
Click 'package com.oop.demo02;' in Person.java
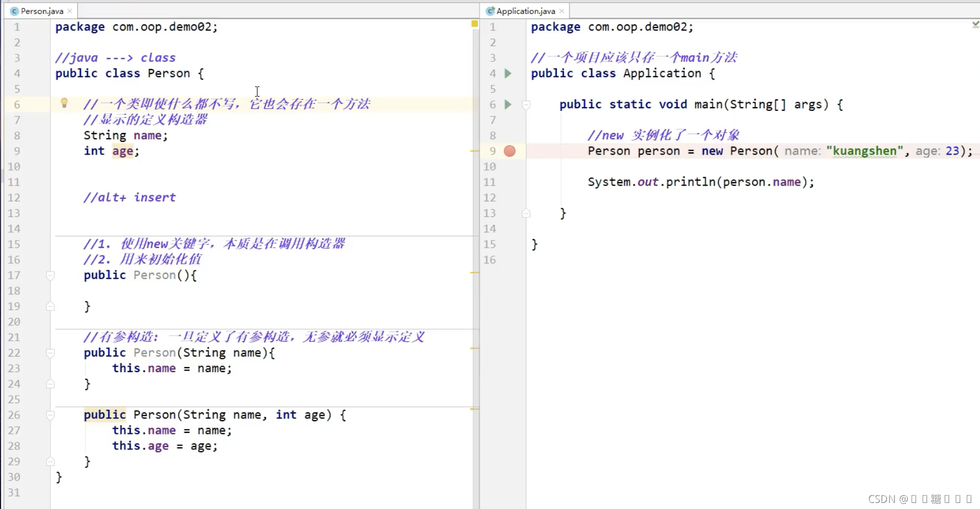[136, 26]
